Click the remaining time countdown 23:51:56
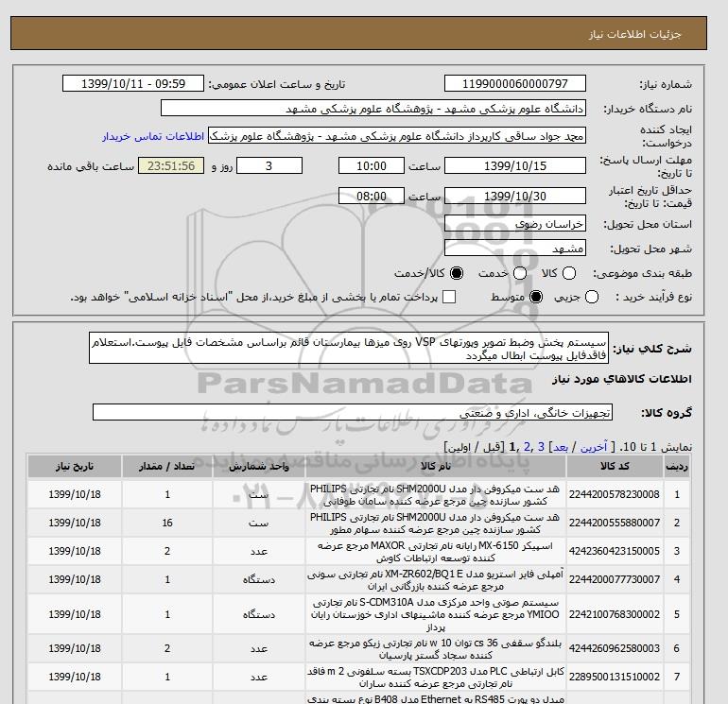This screenshot has height=704, width=728. (171, 165)
